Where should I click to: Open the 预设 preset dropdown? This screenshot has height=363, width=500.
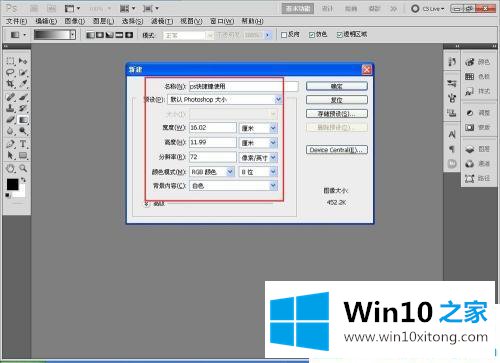click(278, 100)
